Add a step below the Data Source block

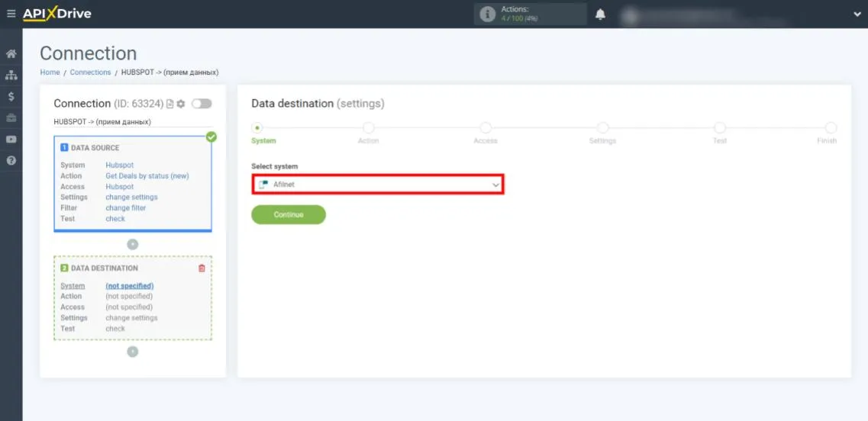(133, 244)
